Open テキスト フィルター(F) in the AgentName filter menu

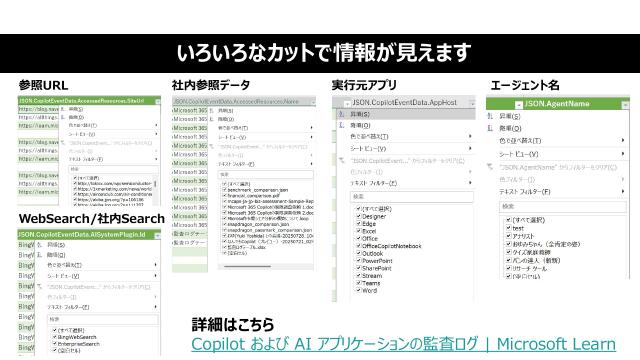[x=525, y=191]
